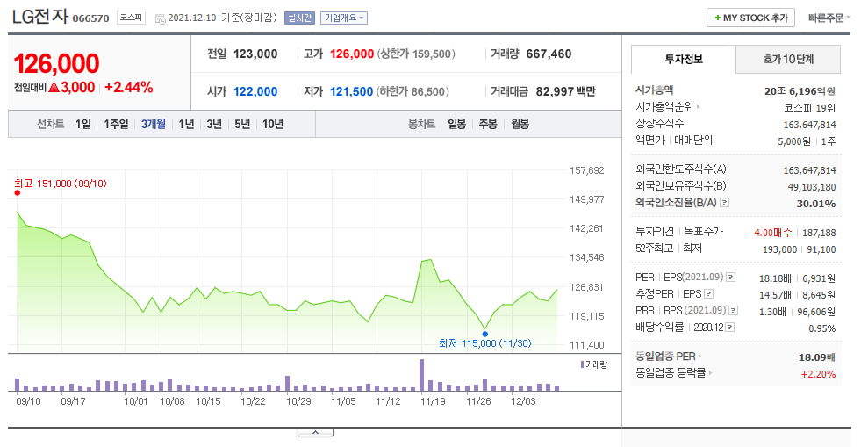Click the 전일 value 123,000
Screen dimensions: 868x447
tap(255, 54)
